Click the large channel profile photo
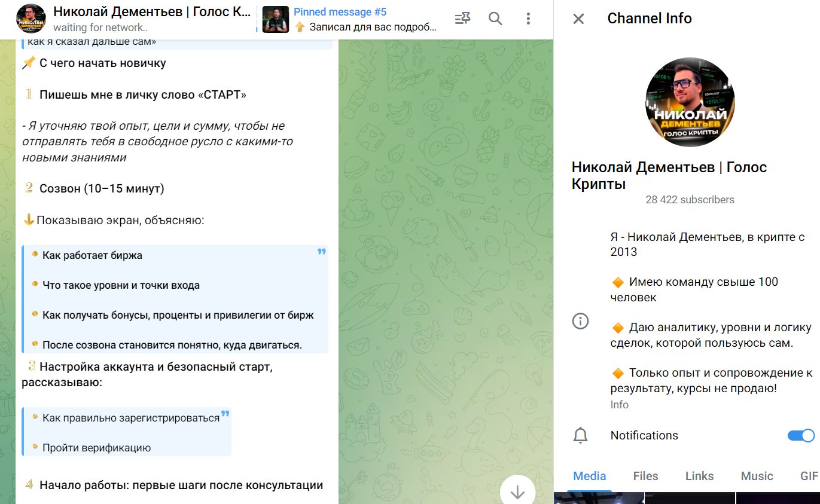820x504 pixels. [690, 102]
